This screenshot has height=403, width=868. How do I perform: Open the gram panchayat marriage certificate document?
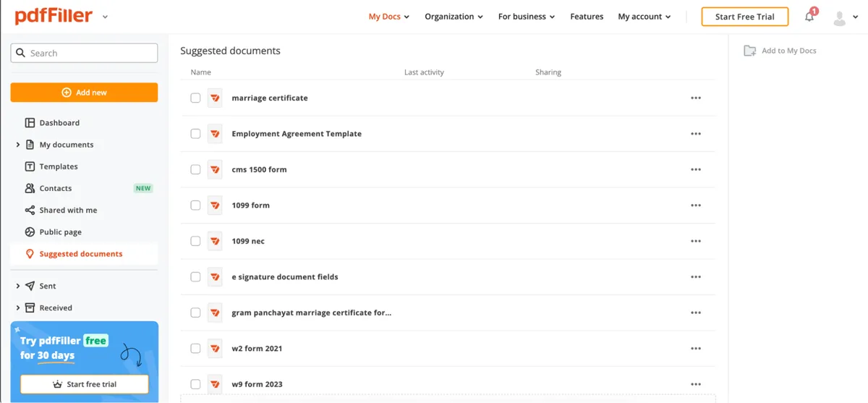(x=311, y=313)
